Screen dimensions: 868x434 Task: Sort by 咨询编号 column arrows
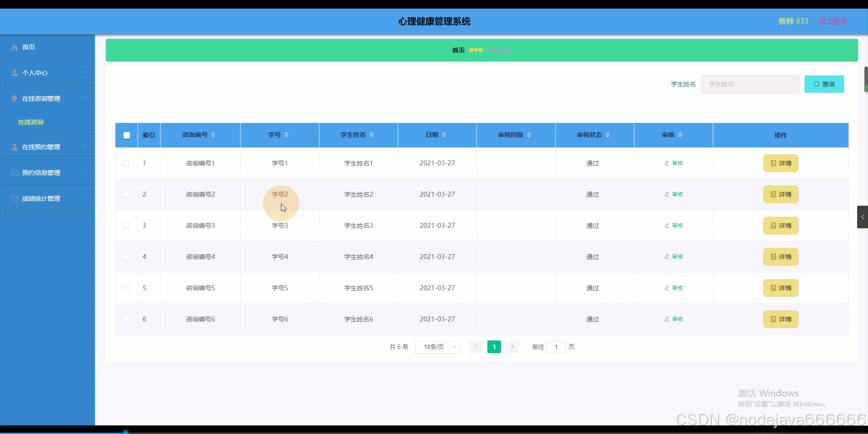click(213, 135)
